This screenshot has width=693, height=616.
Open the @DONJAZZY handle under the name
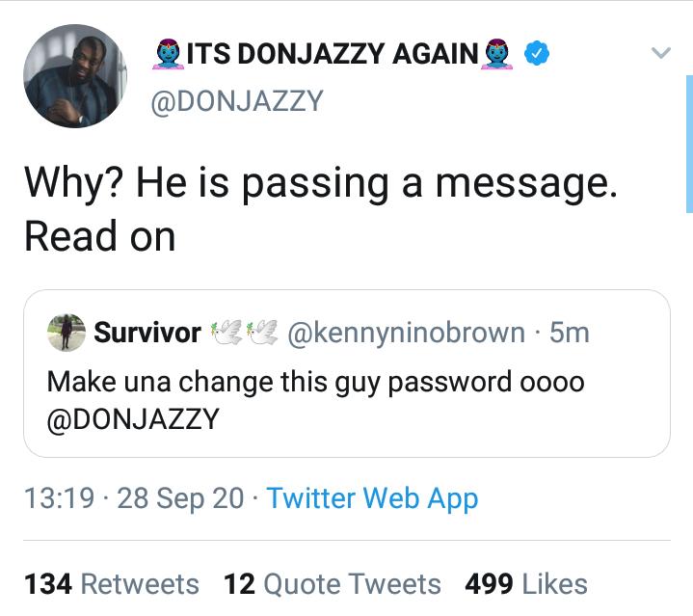[236, 100]
